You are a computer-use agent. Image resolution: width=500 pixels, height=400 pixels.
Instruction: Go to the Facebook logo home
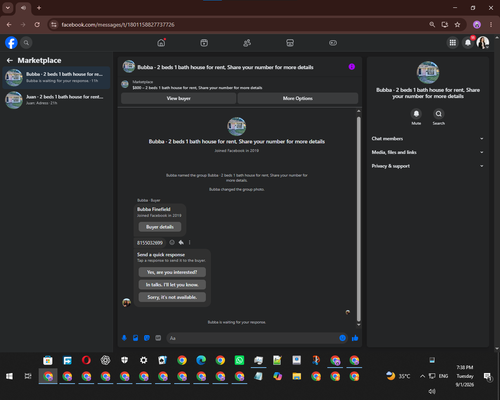click(x=11, y=43)
